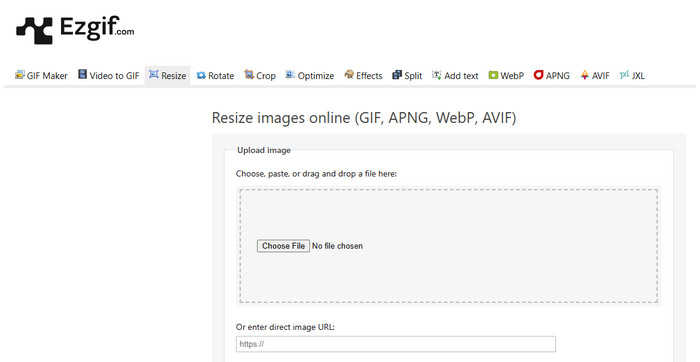
Task: Open the Split menu label
Action: 413,76
